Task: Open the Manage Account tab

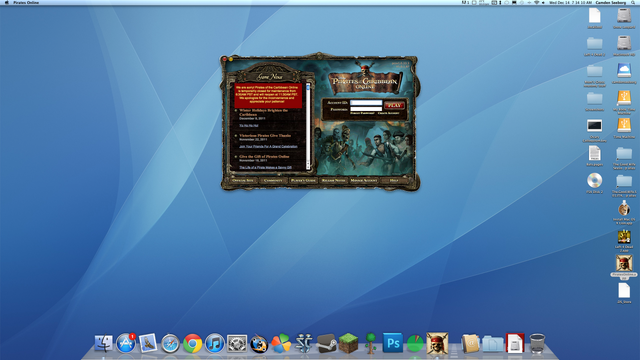Action: [364, 180]
